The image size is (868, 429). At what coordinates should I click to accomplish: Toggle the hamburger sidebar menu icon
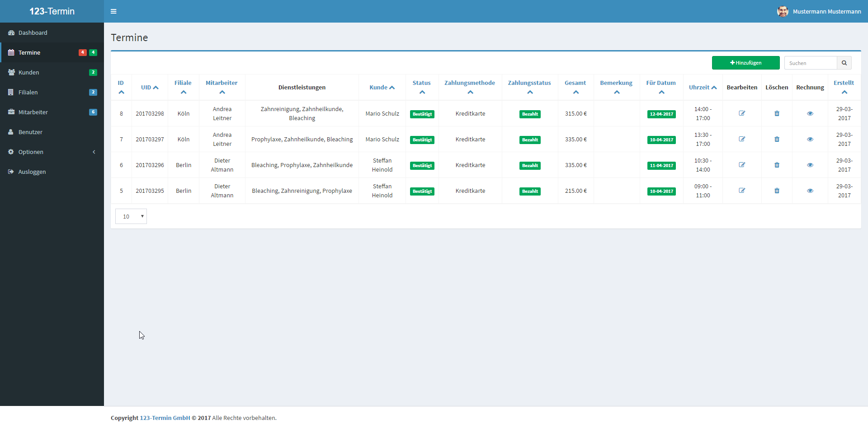[113, 11]
